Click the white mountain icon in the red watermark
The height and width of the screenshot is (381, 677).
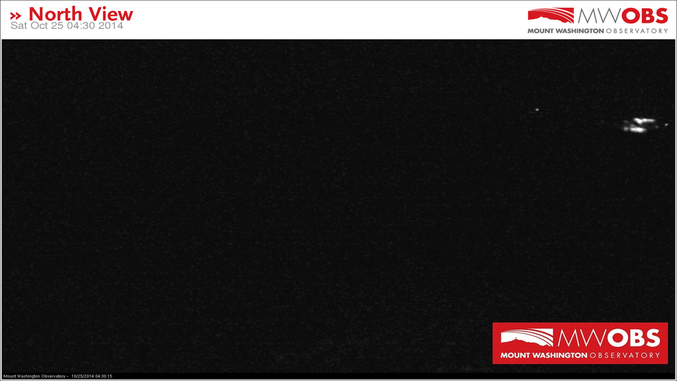coord(527,337)
